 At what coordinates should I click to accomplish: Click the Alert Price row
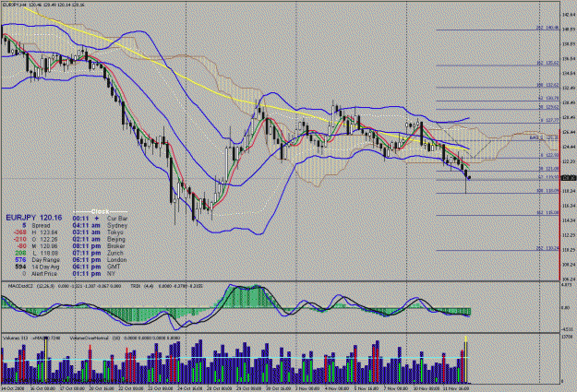coord(40,274)
